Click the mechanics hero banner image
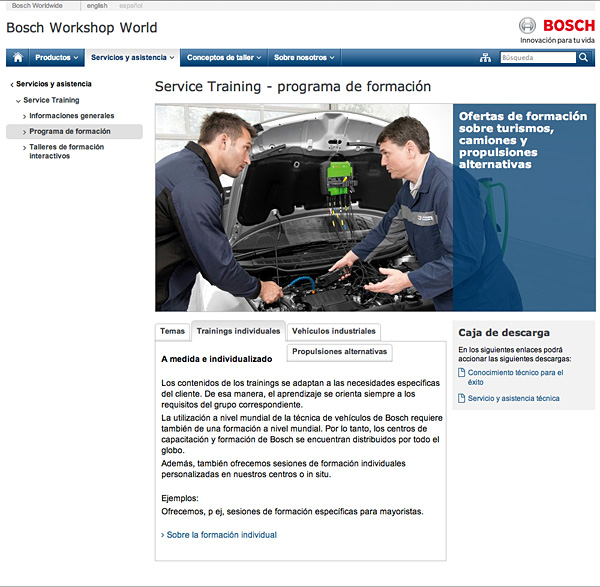Image resolution: width=600 pixels, height=587 pixels. click(x=304, y=207)
